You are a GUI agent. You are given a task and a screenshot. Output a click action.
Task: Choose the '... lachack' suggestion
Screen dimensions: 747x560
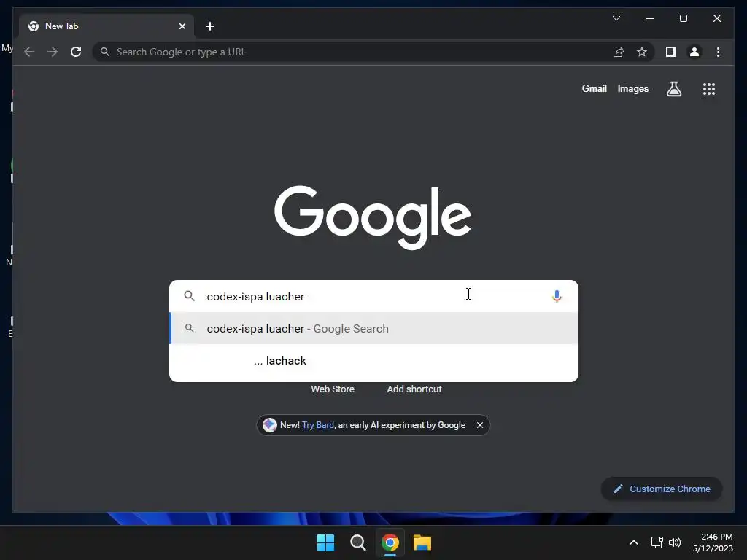click(374, 360)
